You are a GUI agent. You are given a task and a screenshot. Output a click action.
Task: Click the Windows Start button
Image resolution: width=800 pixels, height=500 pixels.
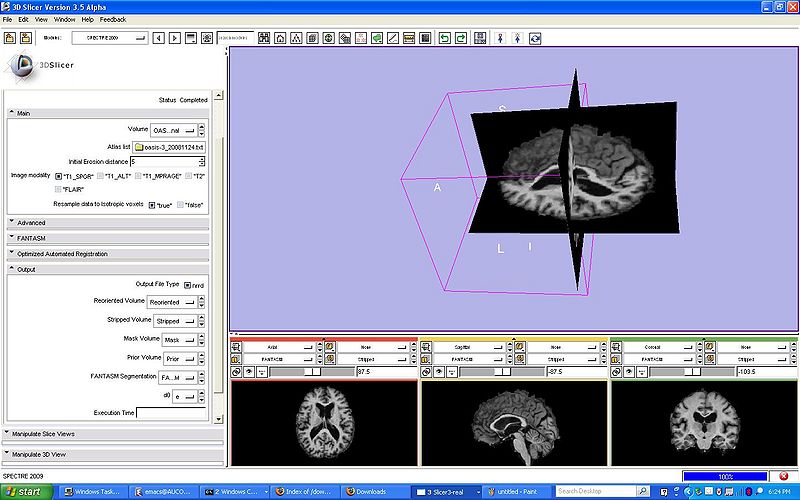point(27,492)
